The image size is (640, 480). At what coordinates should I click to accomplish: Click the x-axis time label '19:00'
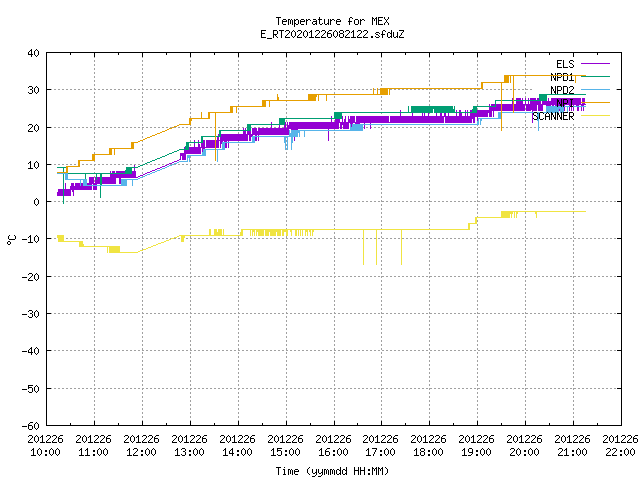point(476,452)
